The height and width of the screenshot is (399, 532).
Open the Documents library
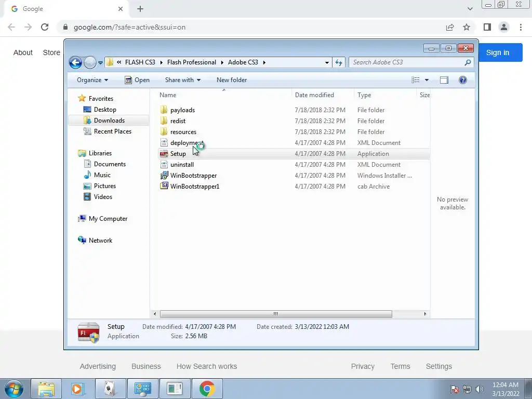click(x=110, y=164)
